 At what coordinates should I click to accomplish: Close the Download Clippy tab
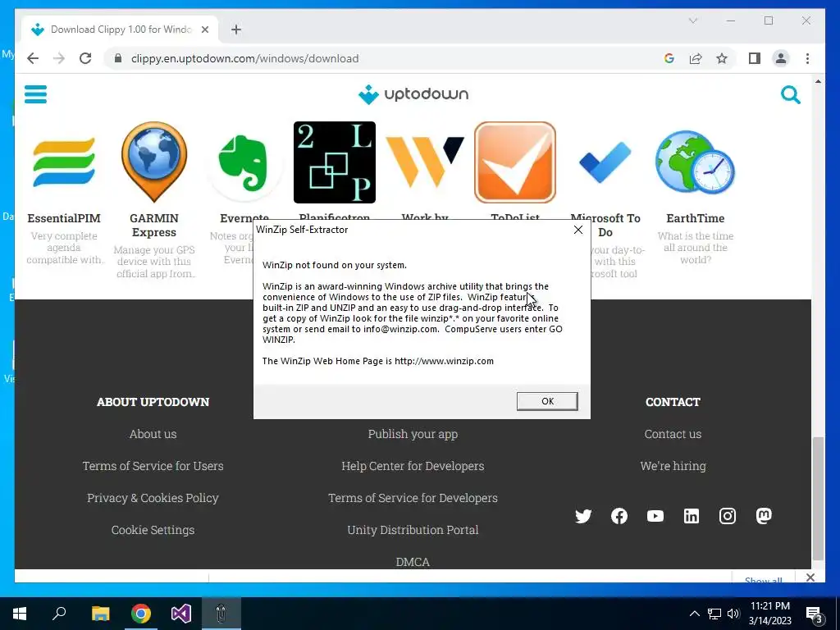point(204,30)
